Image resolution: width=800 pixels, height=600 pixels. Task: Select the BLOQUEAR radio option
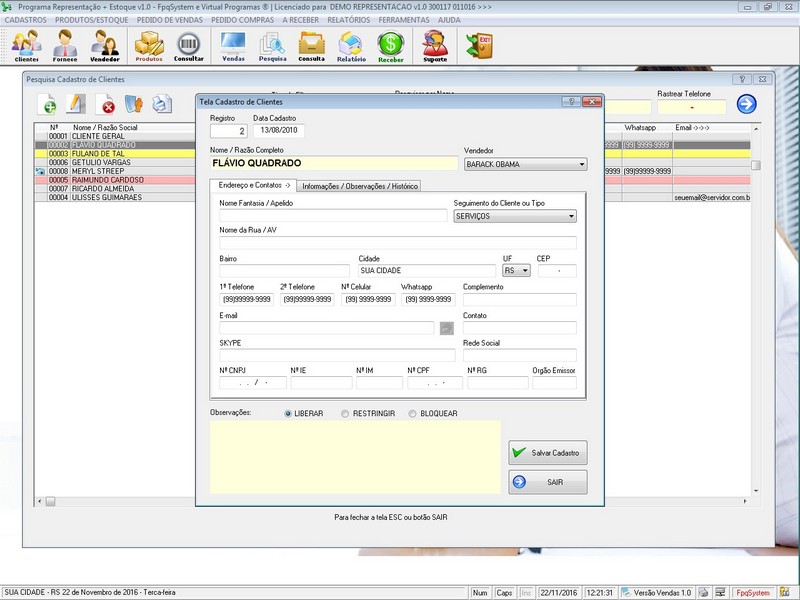tap(412, 413)
